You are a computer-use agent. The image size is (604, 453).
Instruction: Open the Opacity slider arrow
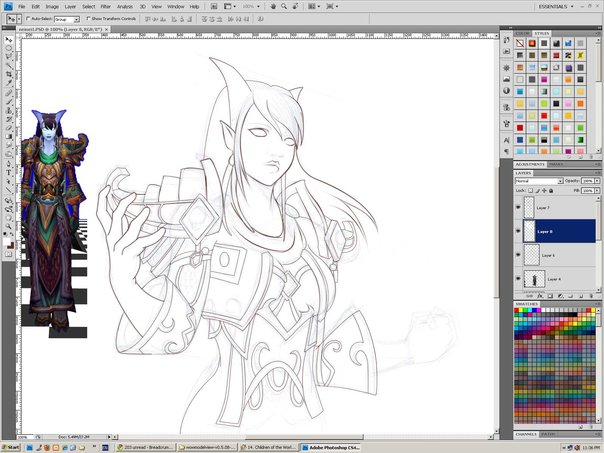[x=597, y=181]
